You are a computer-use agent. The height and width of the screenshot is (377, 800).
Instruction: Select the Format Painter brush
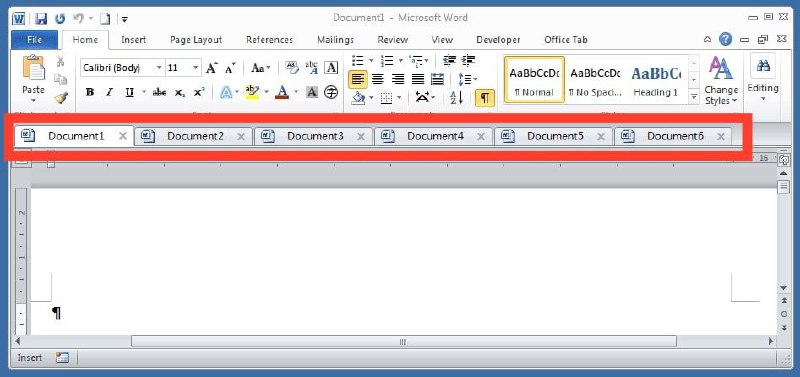coord(61,97)
